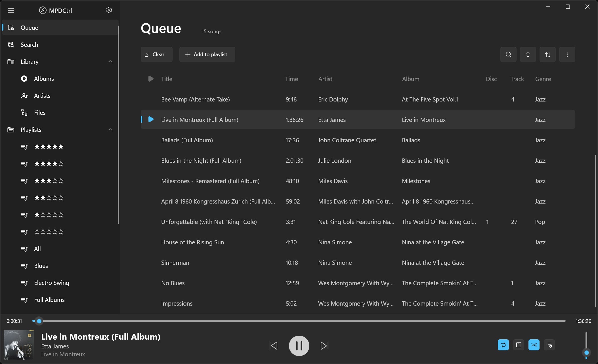Click the Title column header
The height and width of the screenshot is (364, 598).
tap(167, 79)
